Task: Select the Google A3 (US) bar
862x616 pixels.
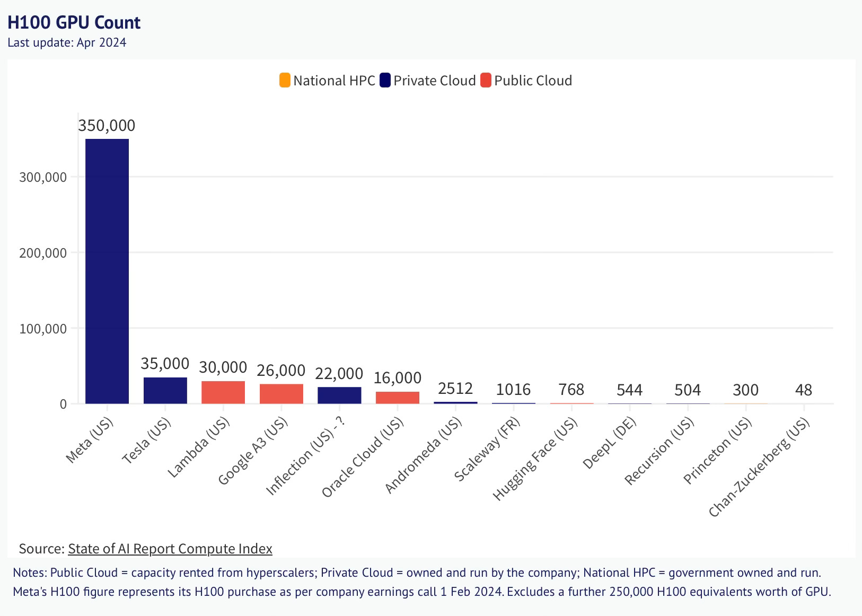Action: click(282, 394)
